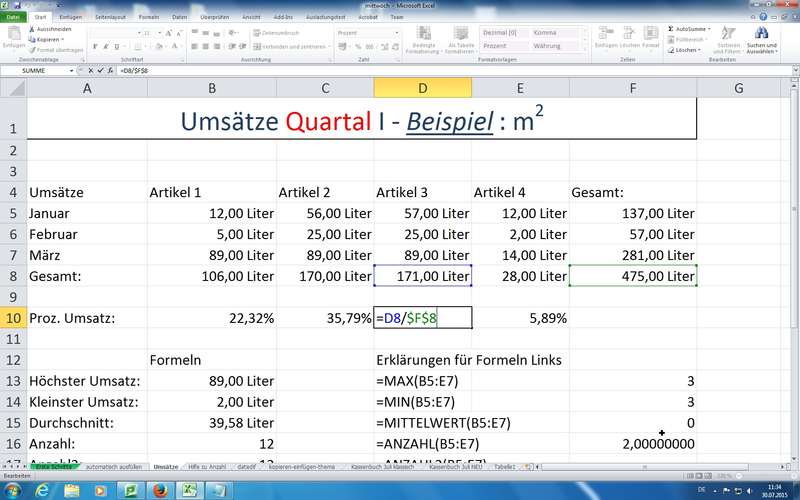Viewport: 800px width, 500px height.
Task: Click the font color A icon
Action: click(x=174, y=46)
